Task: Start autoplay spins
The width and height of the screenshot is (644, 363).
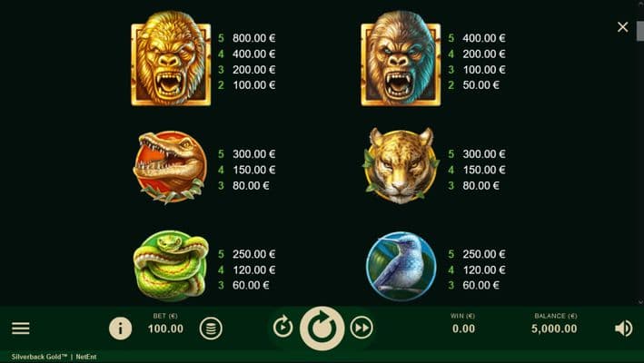Action: pyautogui.click(x=283, y=328)
